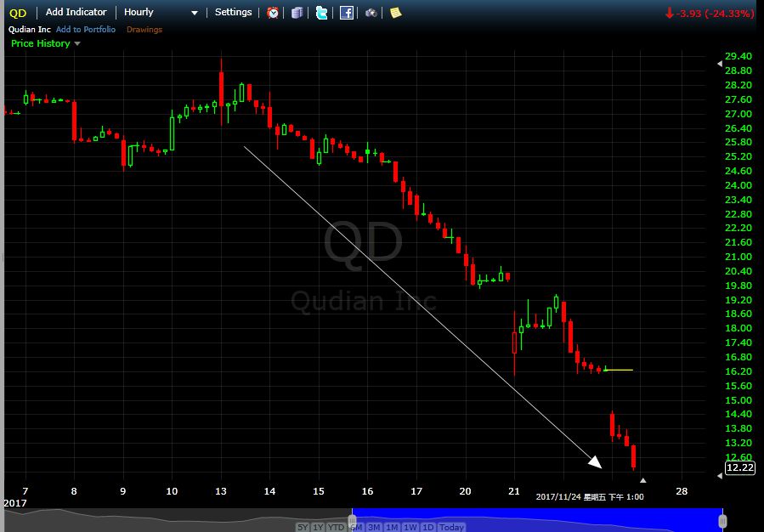The width and height of the screenshot is (764, 532).
Task: Click the QD ticker symbol
Action: [x=18, y=13]
